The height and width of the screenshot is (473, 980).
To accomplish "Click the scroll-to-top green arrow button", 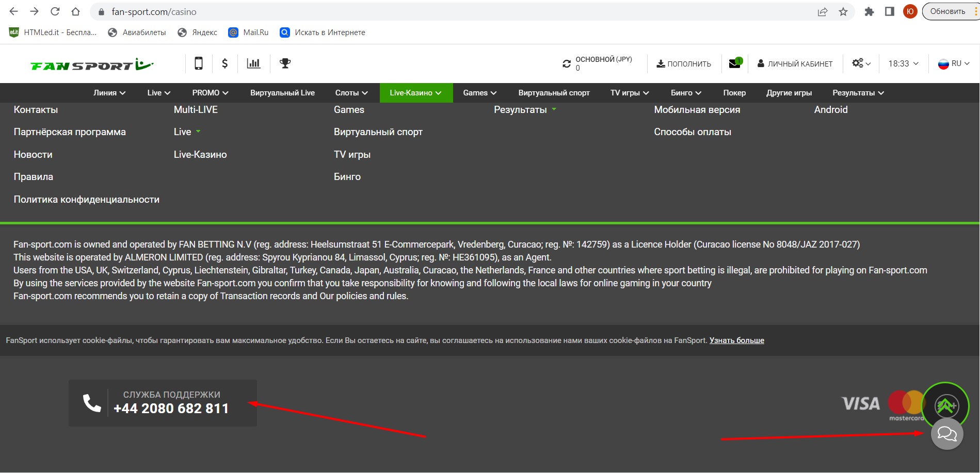I will tap(945, 405).
